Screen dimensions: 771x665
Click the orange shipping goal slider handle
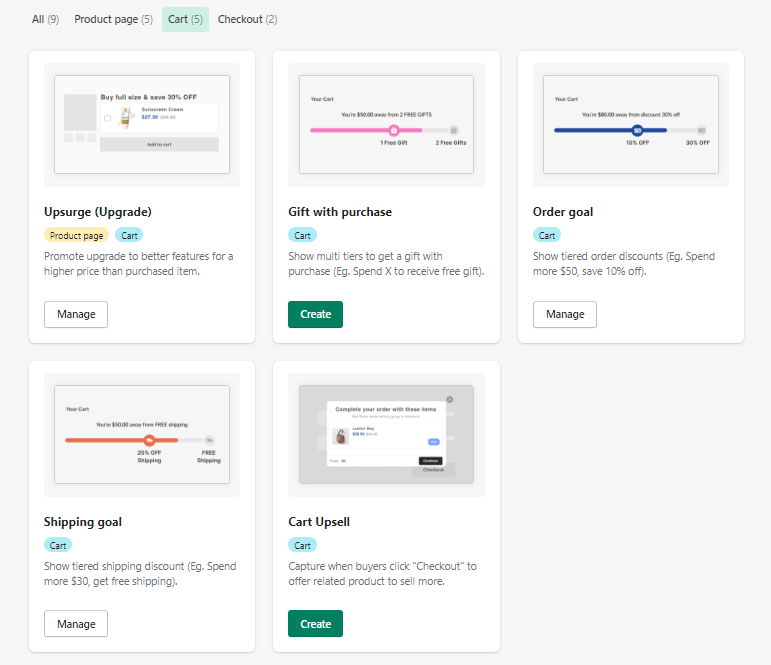point(149,440)
